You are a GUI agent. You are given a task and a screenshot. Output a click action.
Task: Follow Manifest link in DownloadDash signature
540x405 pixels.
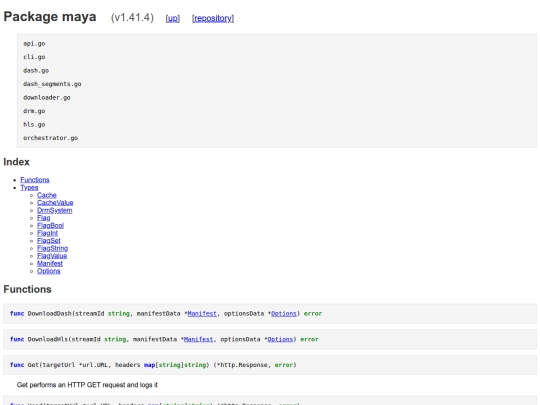point(202,313)
